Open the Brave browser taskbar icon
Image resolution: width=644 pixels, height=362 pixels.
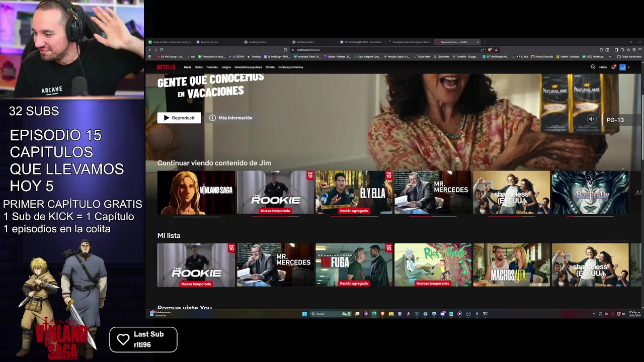382,314
